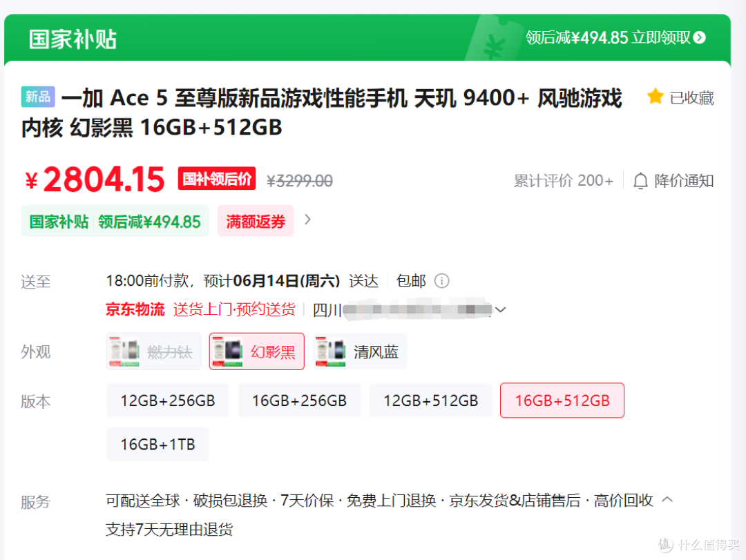
Task: Click 京东发货&店铺售后 service text
Action: (x=515, y=501)
